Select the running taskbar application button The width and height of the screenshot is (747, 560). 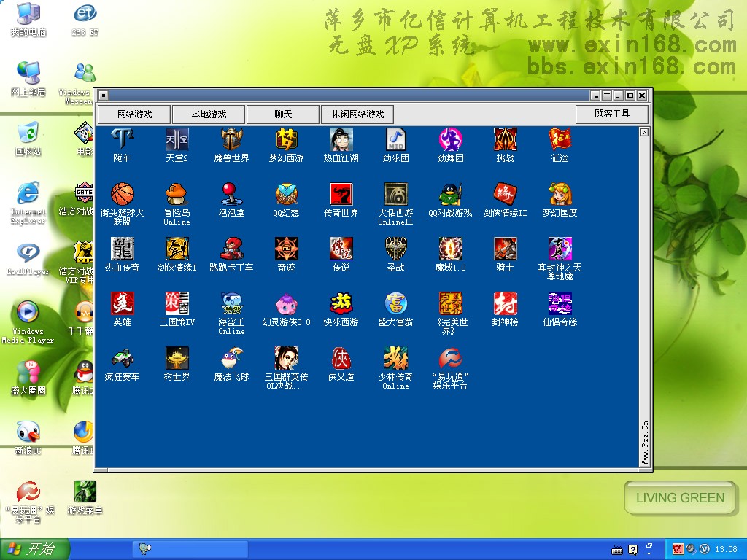(x=190, y=550)
